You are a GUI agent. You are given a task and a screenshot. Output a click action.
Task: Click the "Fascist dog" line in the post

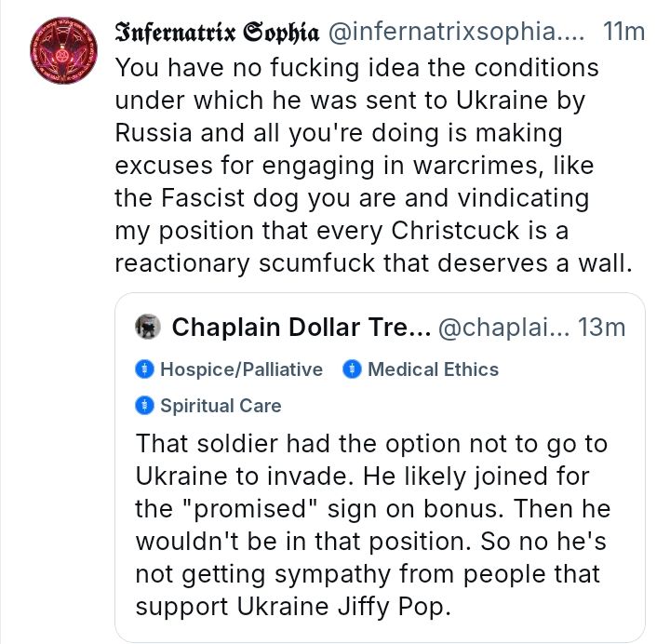click(352, 198)
